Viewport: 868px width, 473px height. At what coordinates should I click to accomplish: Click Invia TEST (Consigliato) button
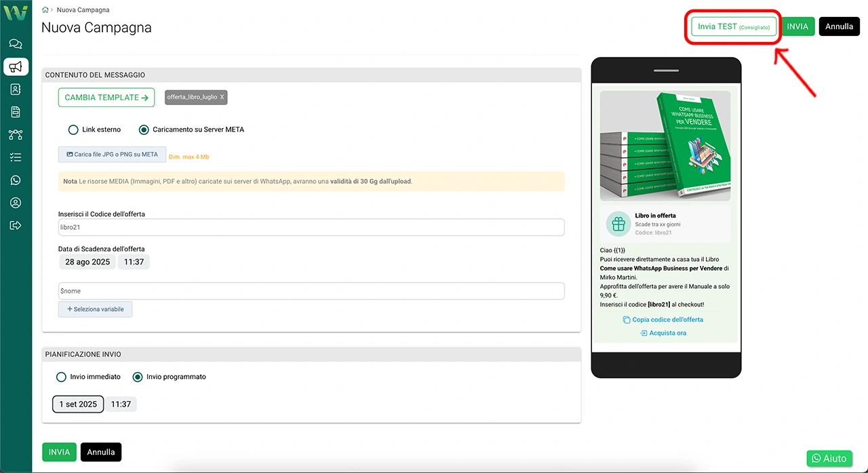tap(734, 26)
